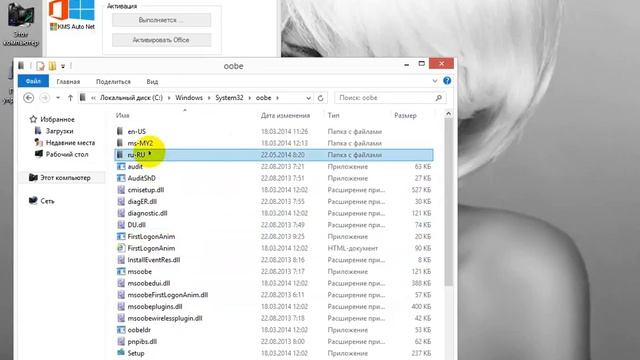
Task: Select the Setup application
Action: pyautogui.click(x=136, y=353)
